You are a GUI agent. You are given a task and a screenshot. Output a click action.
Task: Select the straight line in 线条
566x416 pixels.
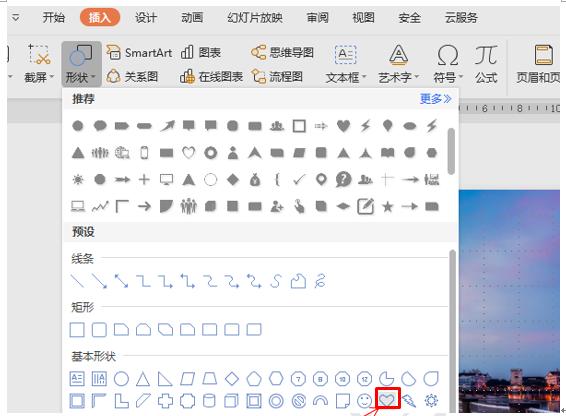(77, 281)
